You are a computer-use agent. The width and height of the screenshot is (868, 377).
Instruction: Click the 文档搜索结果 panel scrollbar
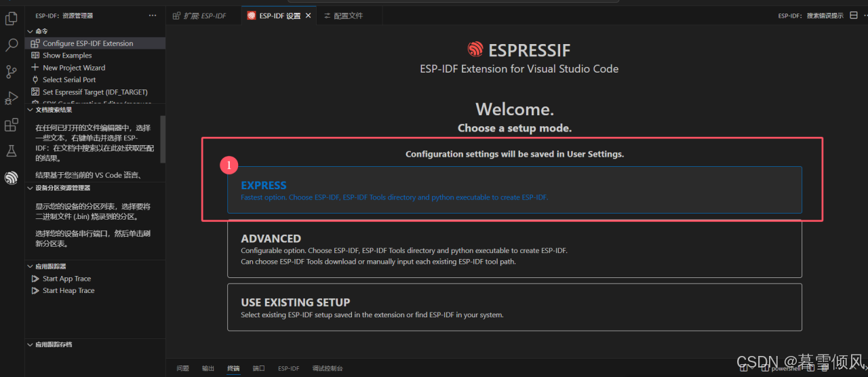(163, 140)
